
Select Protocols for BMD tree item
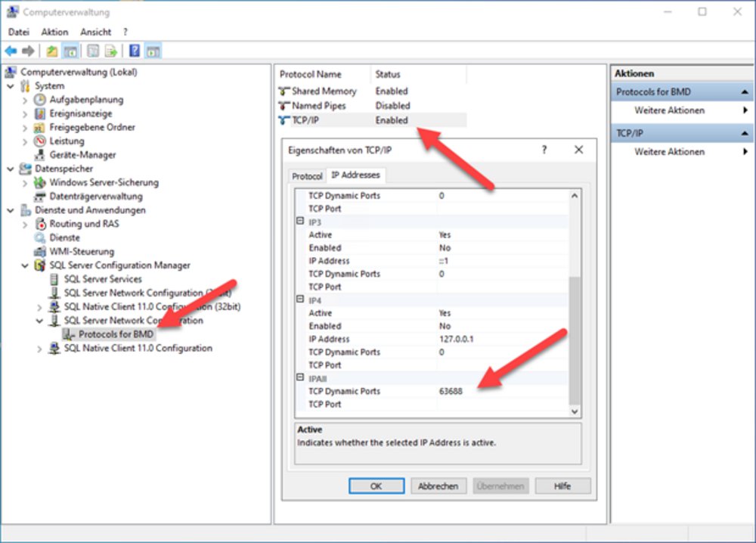116,334
